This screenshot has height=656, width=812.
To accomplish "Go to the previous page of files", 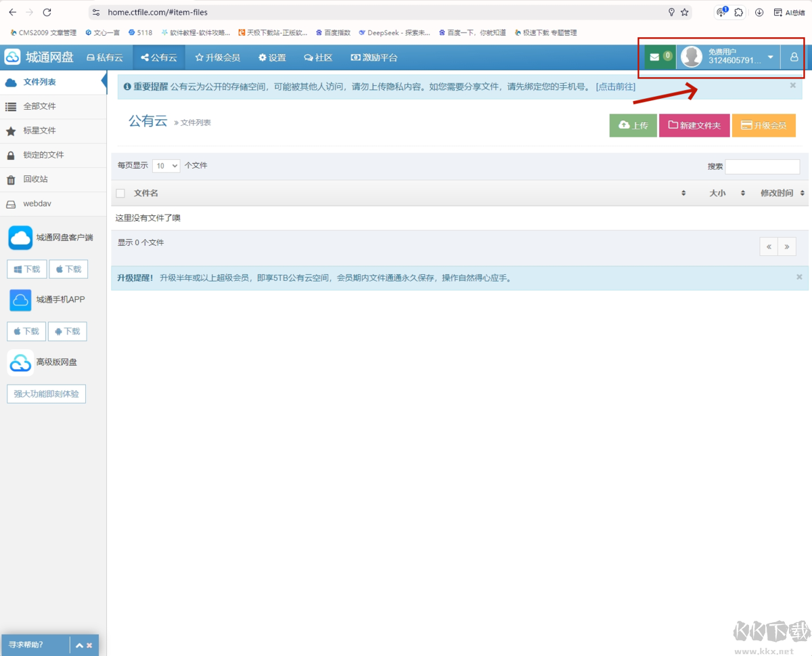I will point(769,246).
